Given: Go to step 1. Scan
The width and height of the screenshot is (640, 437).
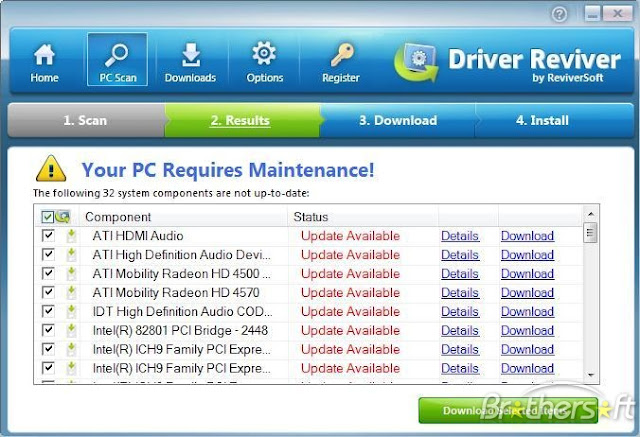Looking at the screenshot, I should [x=85, y=120].
